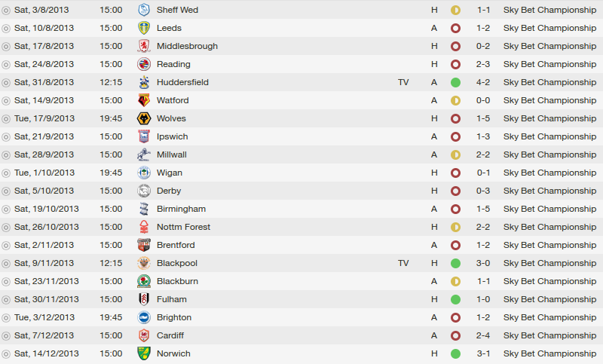Toggle the row selector for Sat, 14/12/2013

(x=6, y=354)
